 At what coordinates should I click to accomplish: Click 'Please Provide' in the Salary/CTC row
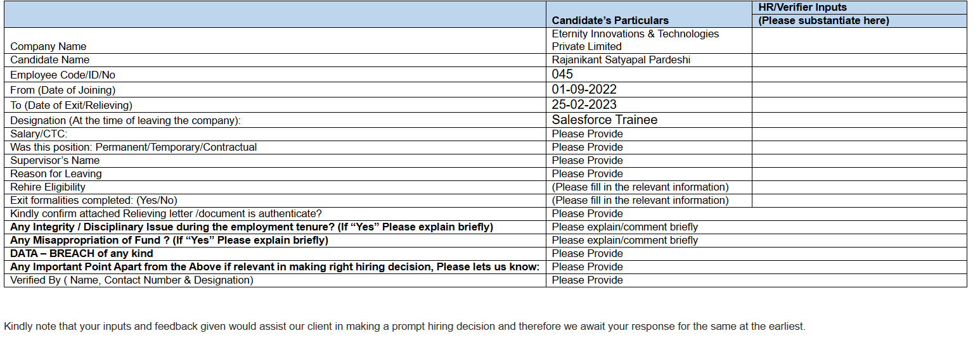587,134
